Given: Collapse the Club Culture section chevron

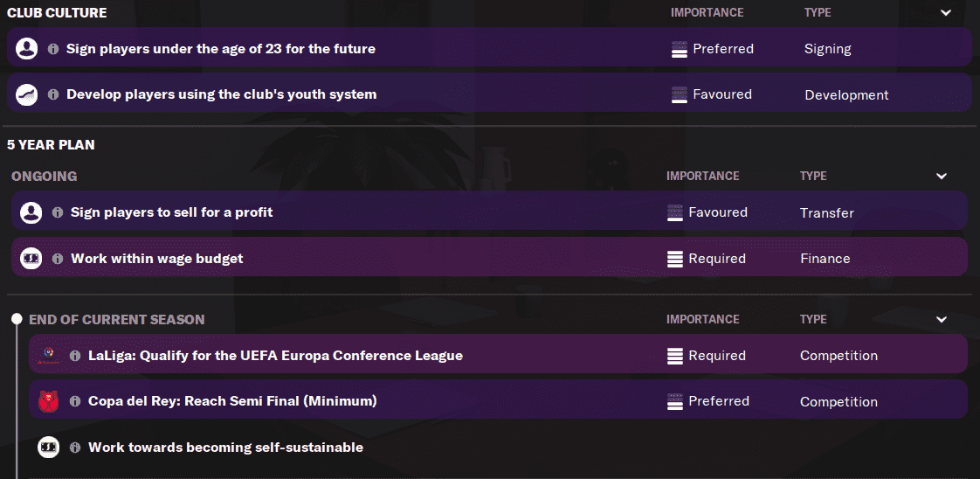Looking at the screenshot, I should [946, 13].
